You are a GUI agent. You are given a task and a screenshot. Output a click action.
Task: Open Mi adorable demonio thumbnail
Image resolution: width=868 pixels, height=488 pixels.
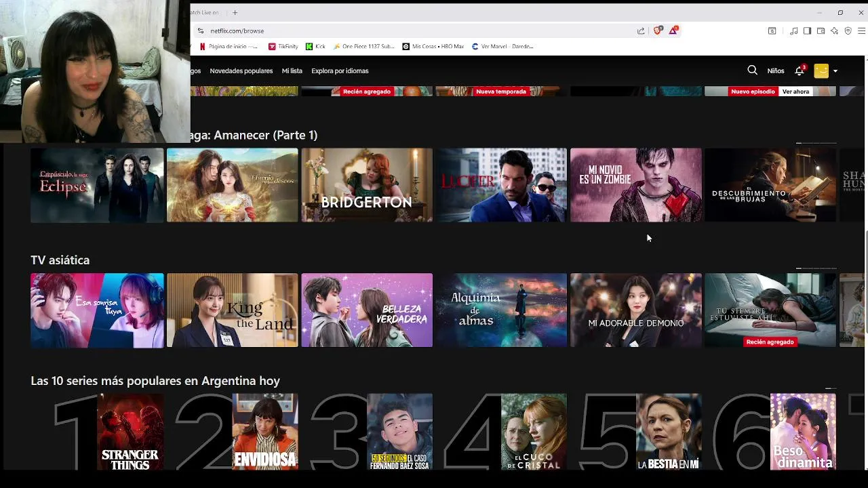(636, 310)
